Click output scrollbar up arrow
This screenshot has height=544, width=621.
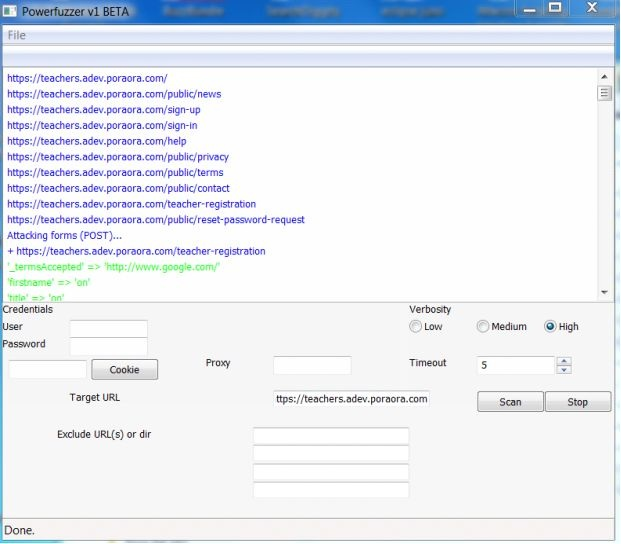pos(604,76)
